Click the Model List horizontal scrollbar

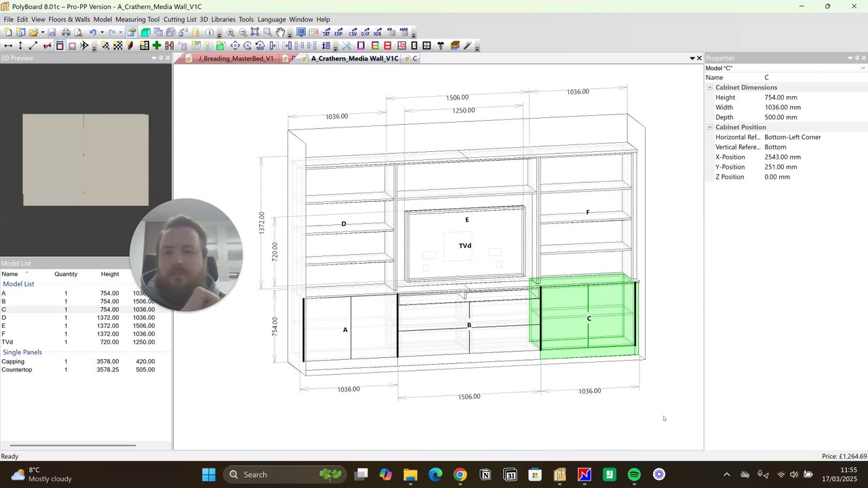click(x=68, y=445)
